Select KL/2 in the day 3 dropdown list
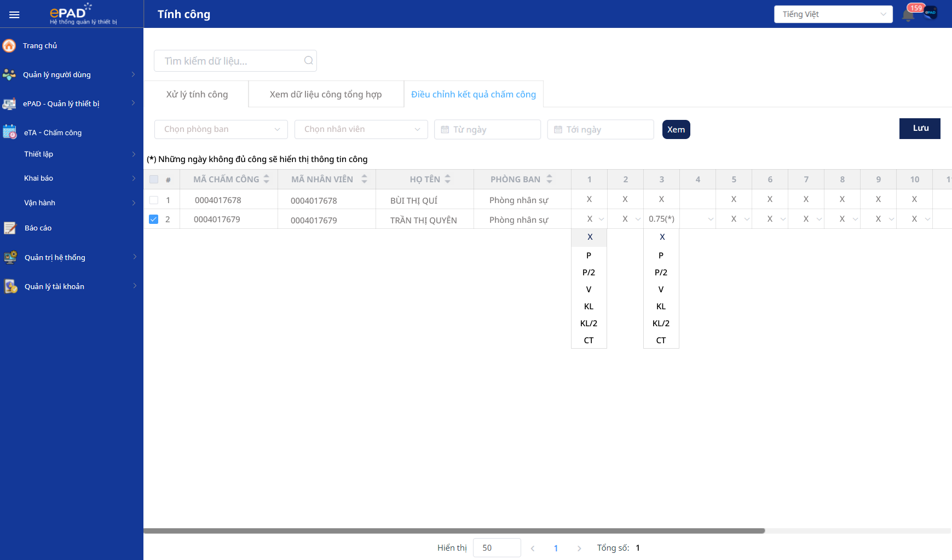This screenshot has width=952, height=560. 661,324
